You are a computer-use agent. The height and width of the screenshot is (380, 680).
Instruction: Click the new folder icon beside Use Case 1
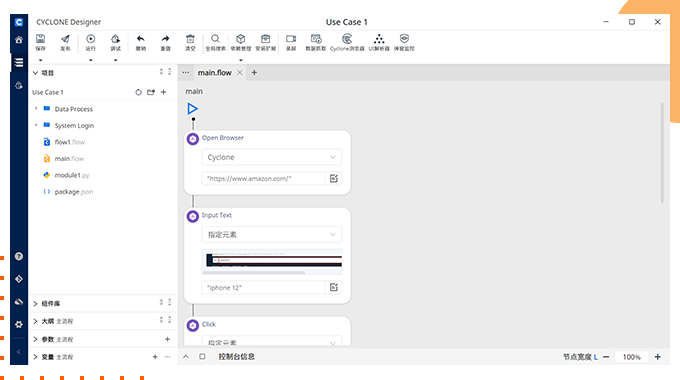click(151, 92)
